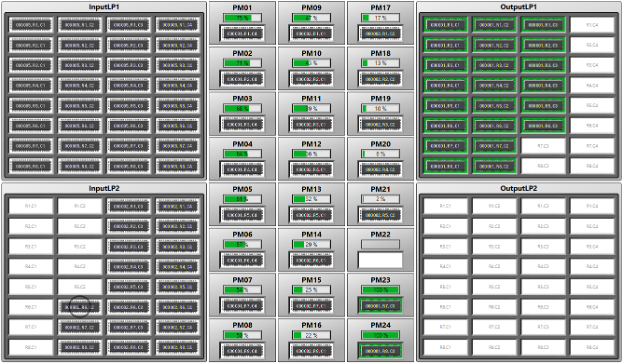Image resolution: width=624 pixels, height=364 pixels.
Task: Click the chip inside PM16
Action: (311, 351)
